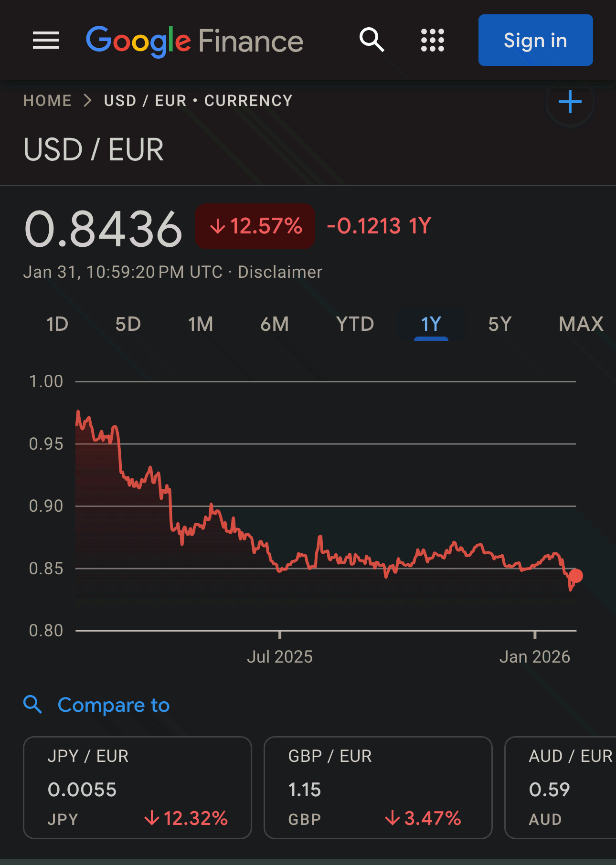The image size is (616, 865).
Task: Click the plus follow icon
Action: point(570,102)
